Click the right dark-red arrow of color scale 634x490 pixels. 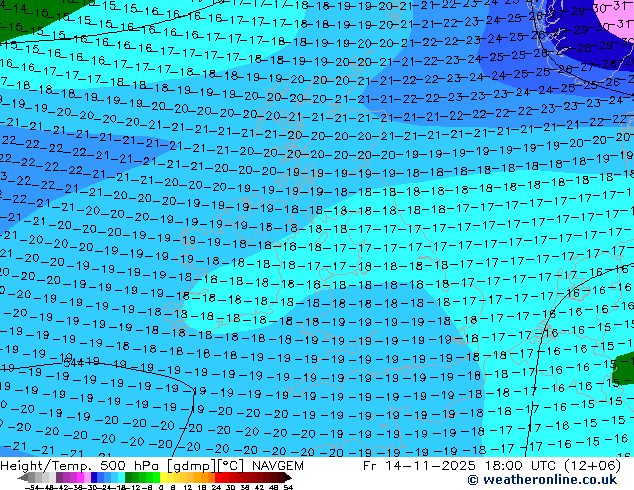click(x=287, y=477)
